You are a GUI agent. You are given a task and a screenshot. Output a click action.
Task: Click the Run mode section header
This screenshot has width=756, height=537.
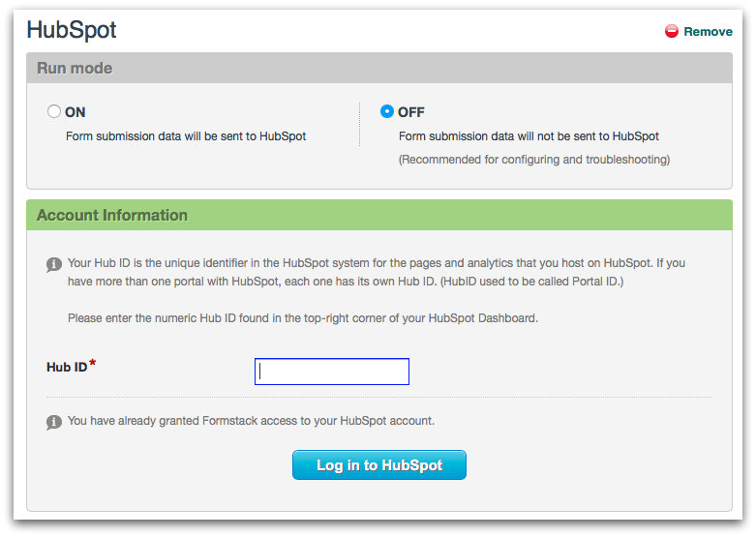click(x=75, y=69)
